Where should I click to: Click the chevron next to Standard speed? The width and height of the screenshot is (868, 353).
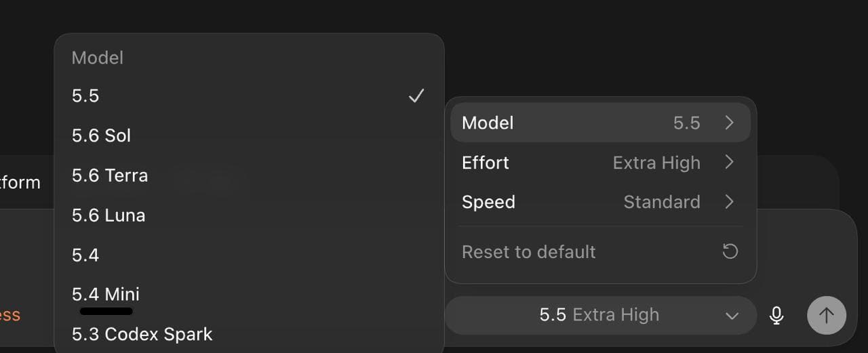click(729, 202)
